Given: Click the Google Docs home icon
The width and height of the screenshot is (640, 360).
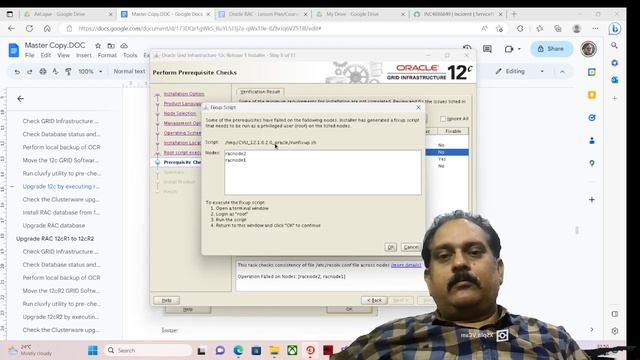Looking at the screenshot, I should tap(13, 50).
